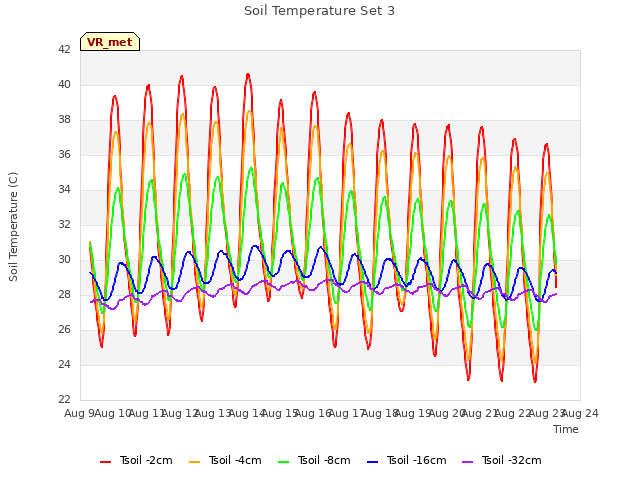Screen dimensions: 640x480
Task: Click the VR_met annotation box
Action: [110, 42]
